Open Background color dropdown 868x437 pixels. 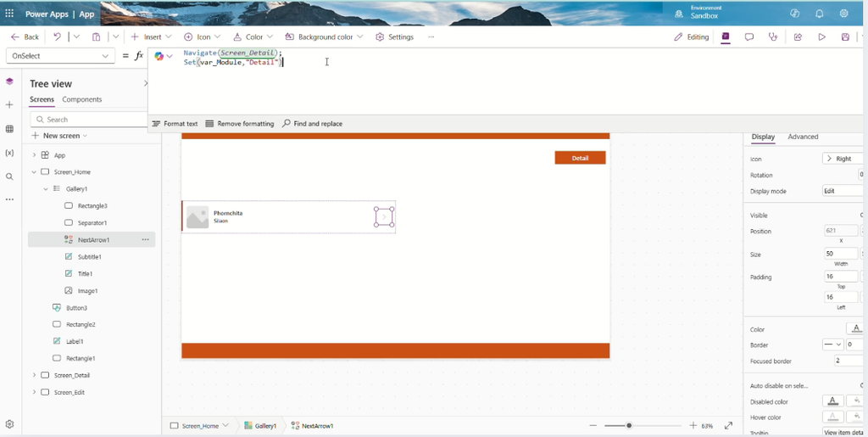[x=325, y=37]
